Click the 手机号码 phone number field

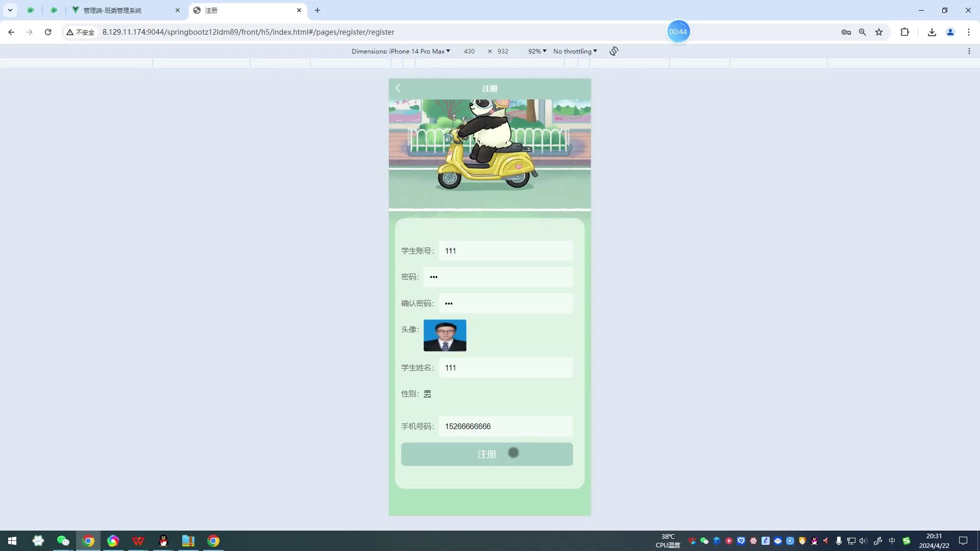click(x=506, y=427)
